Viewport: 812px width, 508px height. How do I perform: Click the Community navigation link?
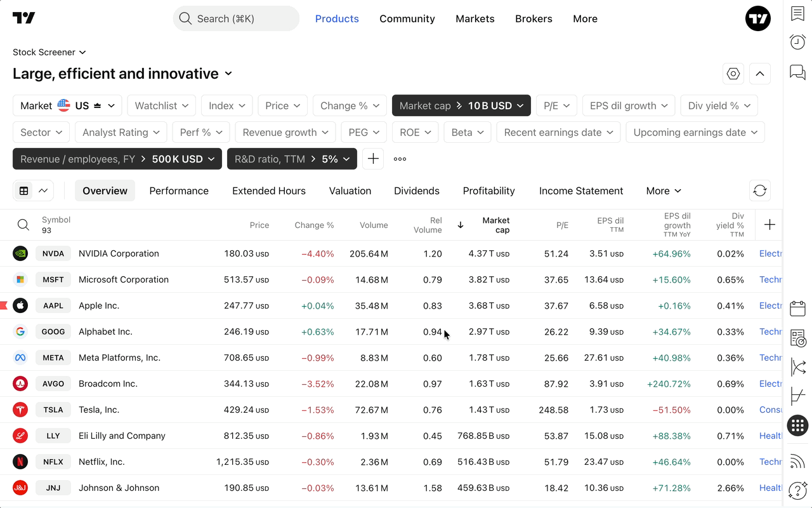click(407, 19)
